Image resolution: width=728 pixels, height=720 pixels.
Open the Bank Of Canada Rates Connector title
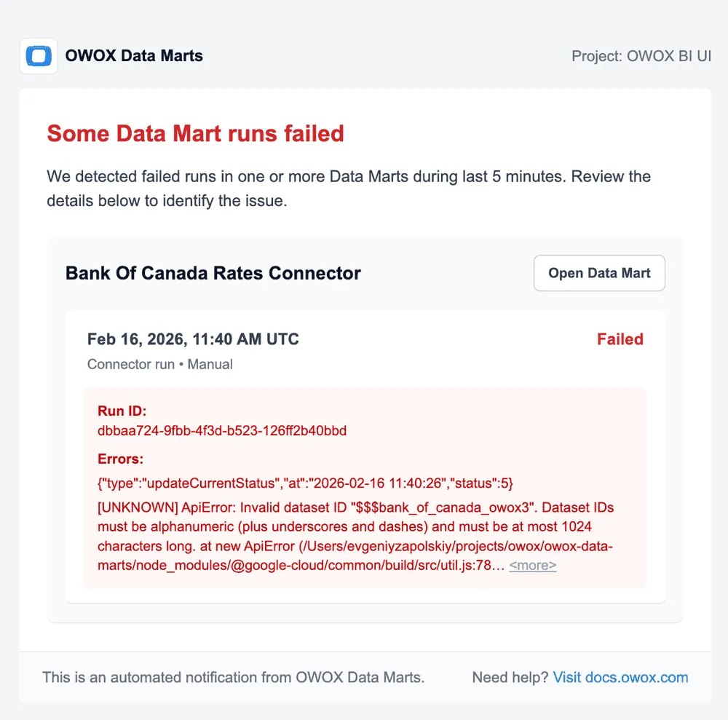pyautogui.click(x=213, y=273)
